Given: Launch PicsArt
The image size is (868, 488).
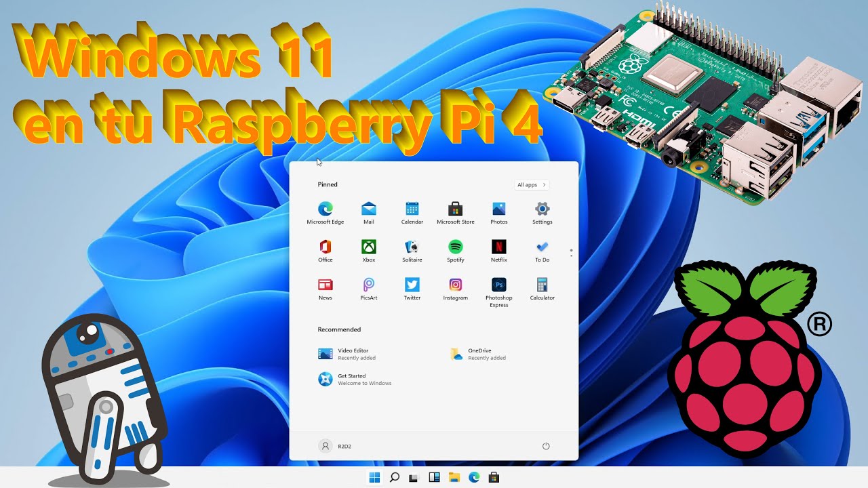Looking at the screenshot, I should pyautogui.click(x=369, y=289).
